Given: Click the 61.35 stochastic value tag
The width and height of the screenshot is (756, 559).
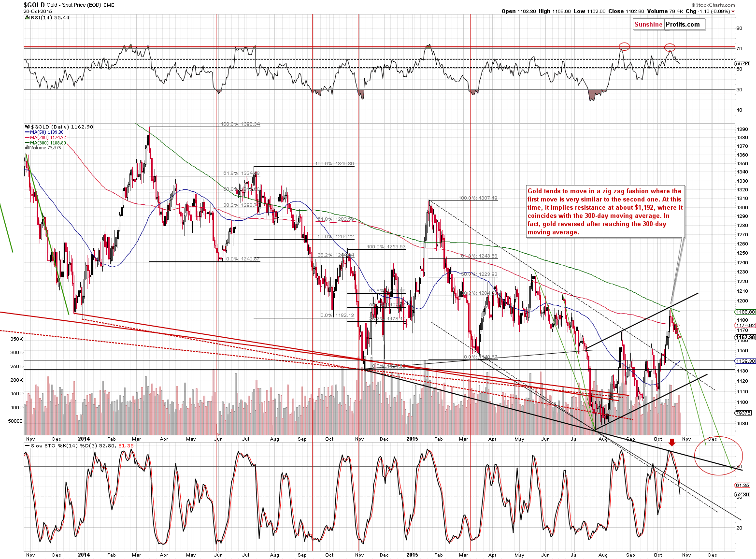Looking at the screenshot, I should coord(742,485).
